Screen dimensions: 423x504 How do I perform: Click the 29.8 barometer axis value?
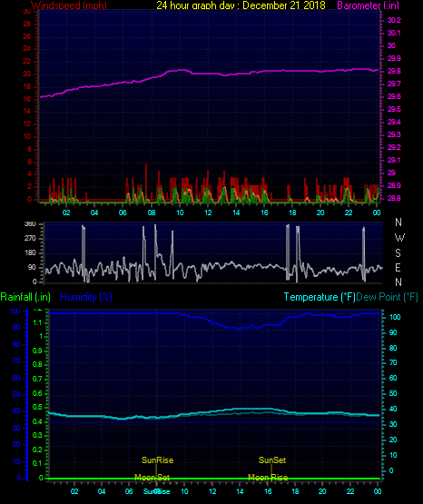[394, 71]
